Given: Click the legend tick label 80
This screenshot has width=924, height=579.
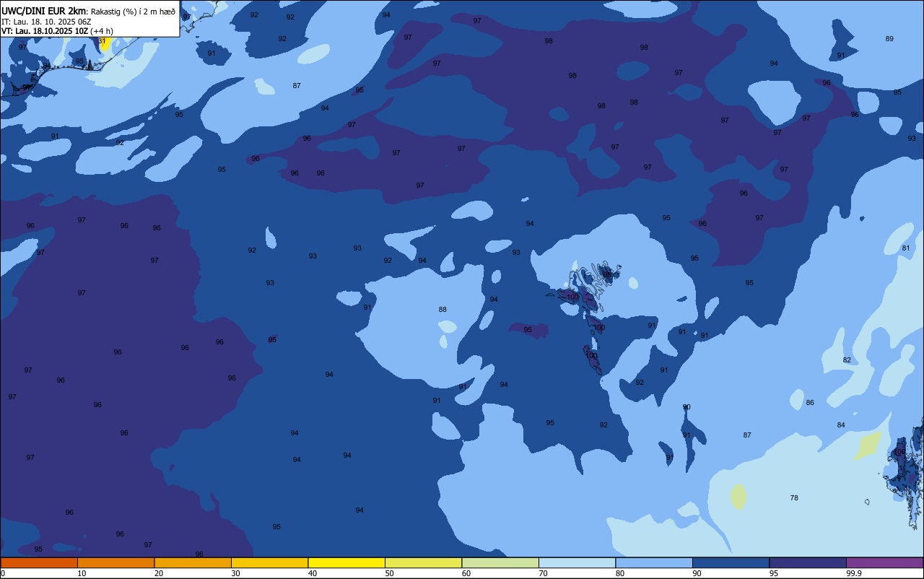Looking at the screenshot, I should 620,573.
